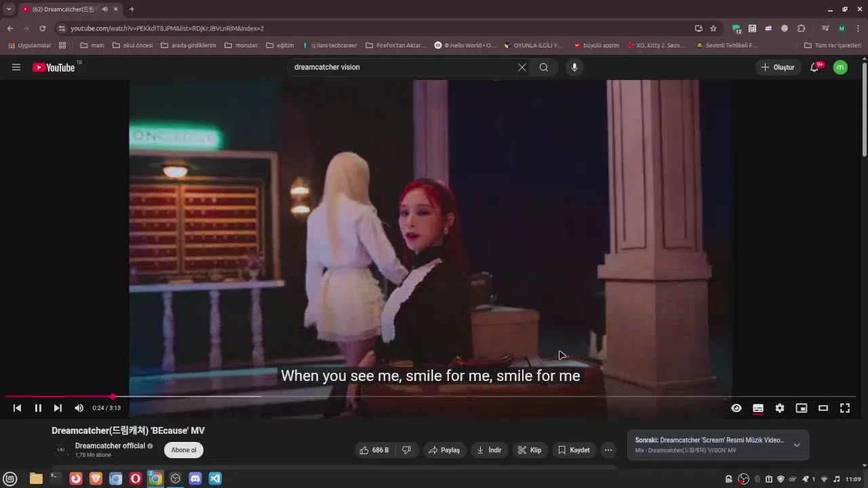
Task: Open the YouTube guide hamburger menu
Action: tap(16, 67)
